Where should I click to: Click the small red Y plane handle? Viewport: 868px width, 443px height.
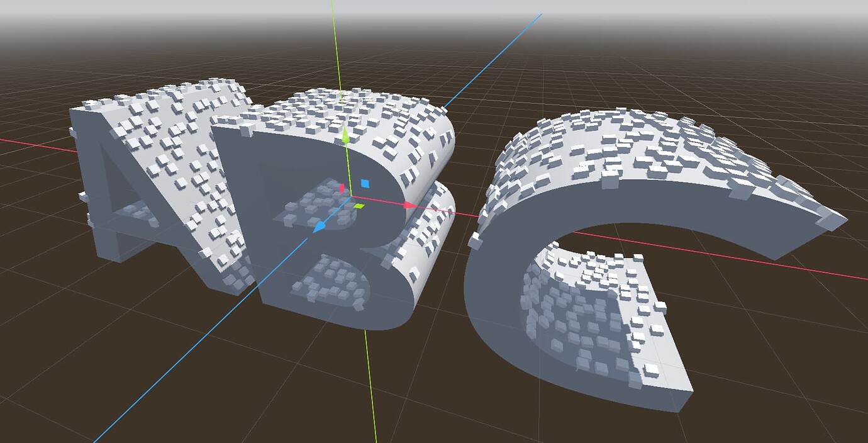pos(343,187)
